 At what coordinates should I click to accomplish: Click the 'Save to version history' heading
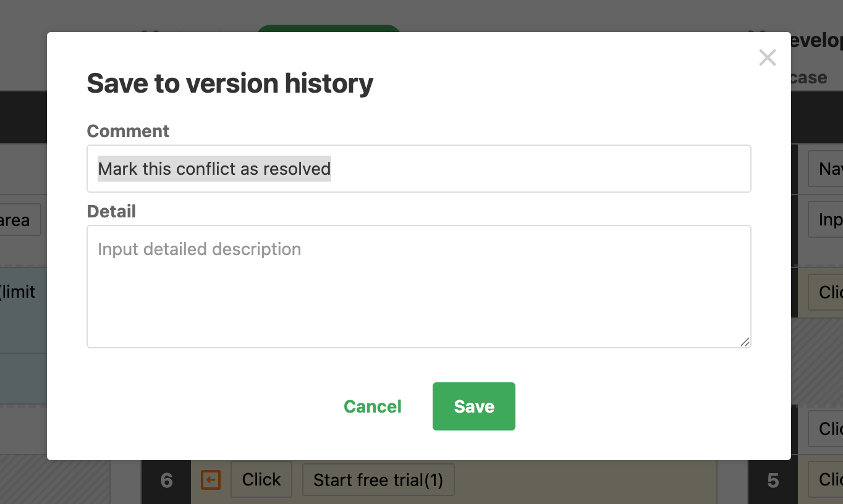230,83
